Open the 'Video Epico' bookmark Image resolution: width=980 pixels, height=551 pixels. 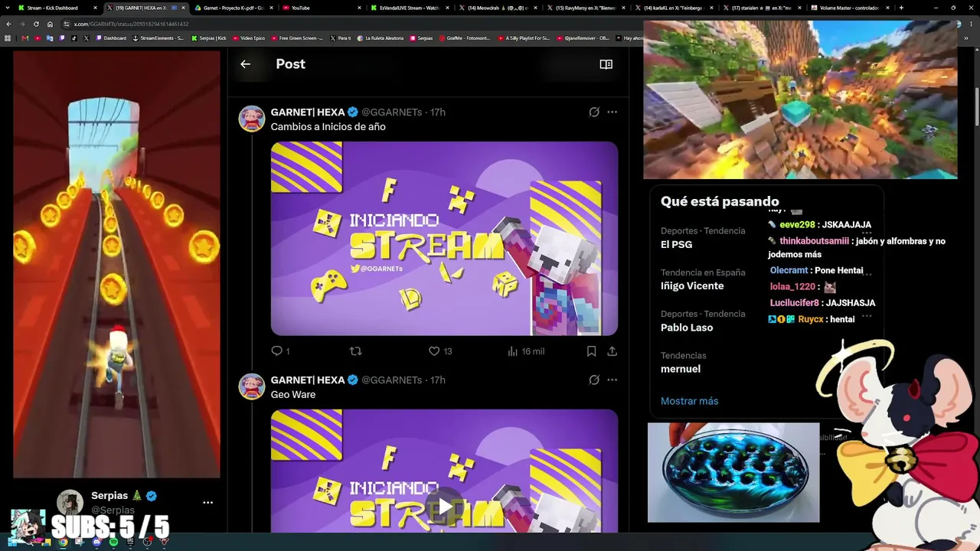[x=249, y=37]
